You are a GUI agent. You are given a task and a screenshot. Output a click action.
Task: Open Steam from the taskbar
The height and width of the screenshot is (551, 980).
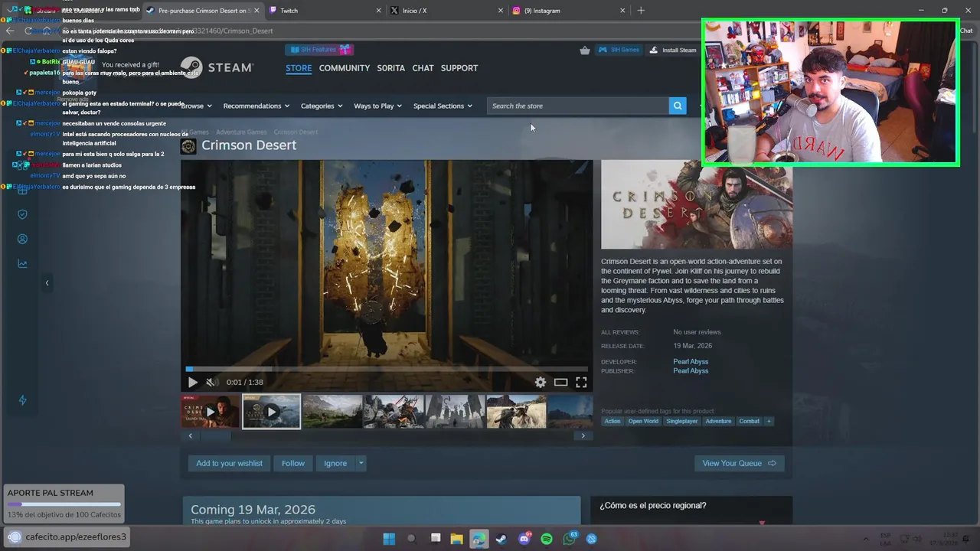pos(501,539)
